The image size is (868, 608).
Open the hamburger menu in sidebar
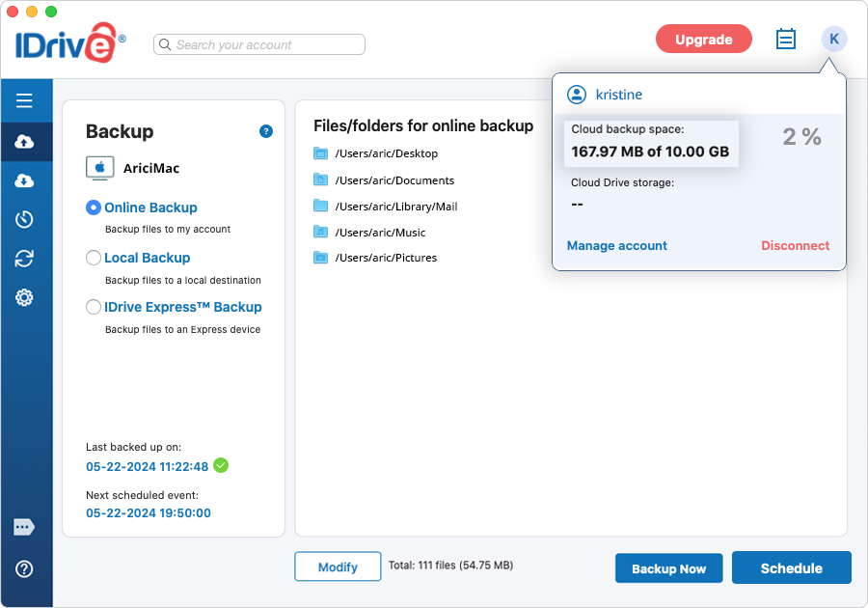[24, 100]
